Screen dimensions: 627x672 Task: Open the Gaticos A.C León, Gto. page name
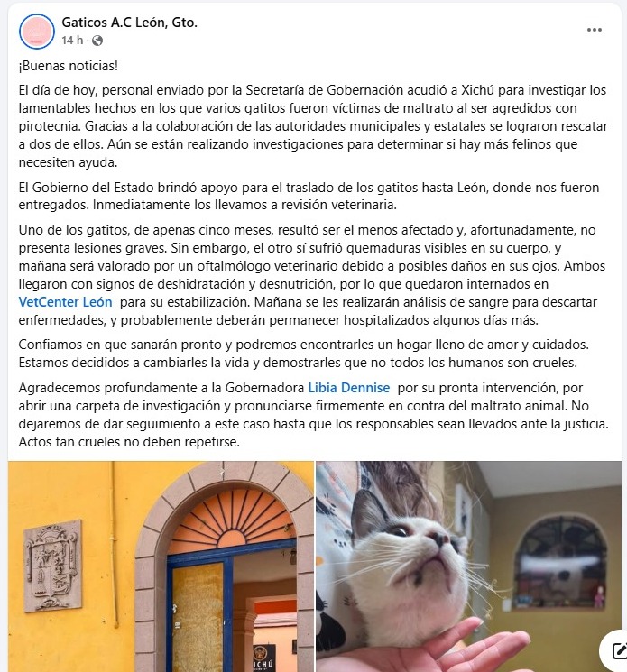click(129, 23)
